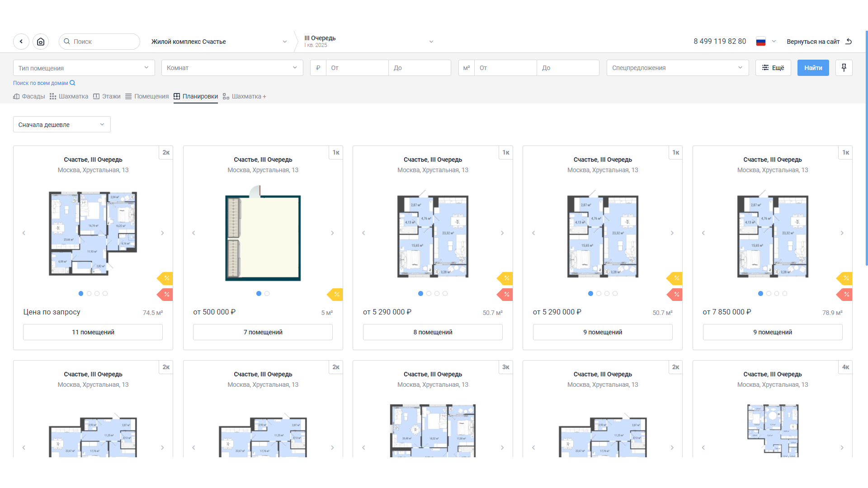
Task: Select third image dot on 8 помещений card
Action: pyautogui.click(x=437, y=294)
